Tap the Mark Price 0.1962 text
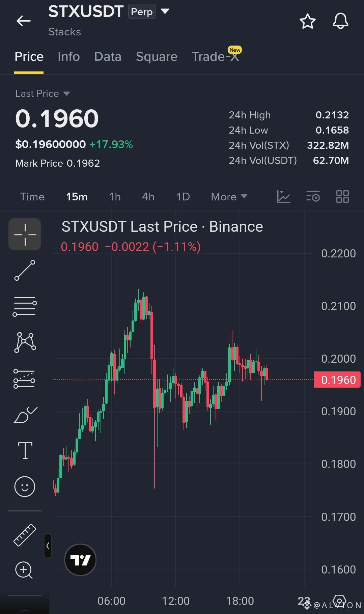The height and width of the screenshot is (614, 364). 58,163
